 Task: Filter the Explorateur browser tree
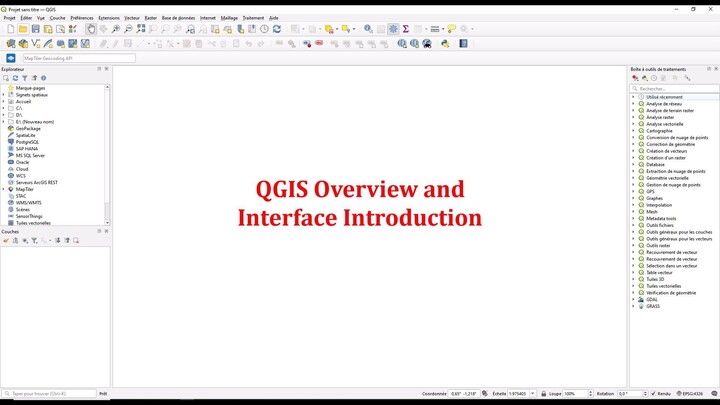[25, 78]
